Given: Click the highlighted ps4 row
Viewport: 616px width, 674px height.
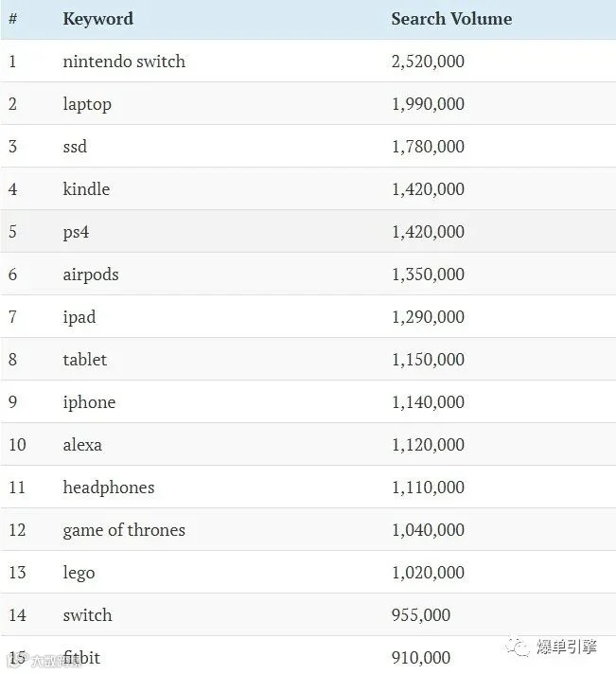Looking at the screenshot, I should [308, 231].
